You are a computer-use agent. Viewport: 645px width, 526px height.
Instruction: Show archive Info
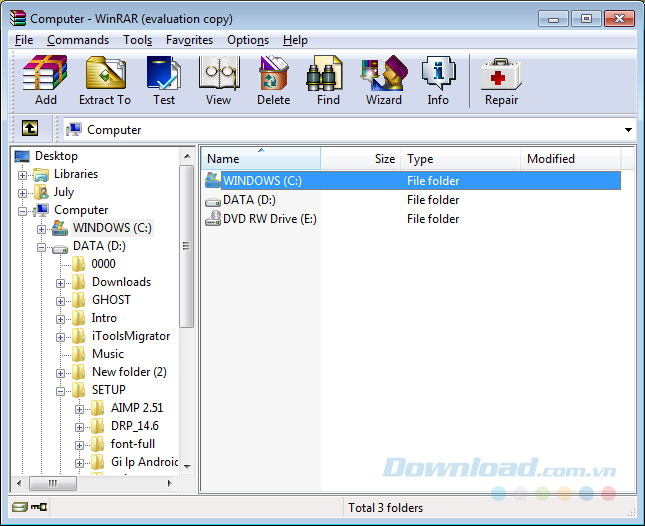[x=438, y=80]
